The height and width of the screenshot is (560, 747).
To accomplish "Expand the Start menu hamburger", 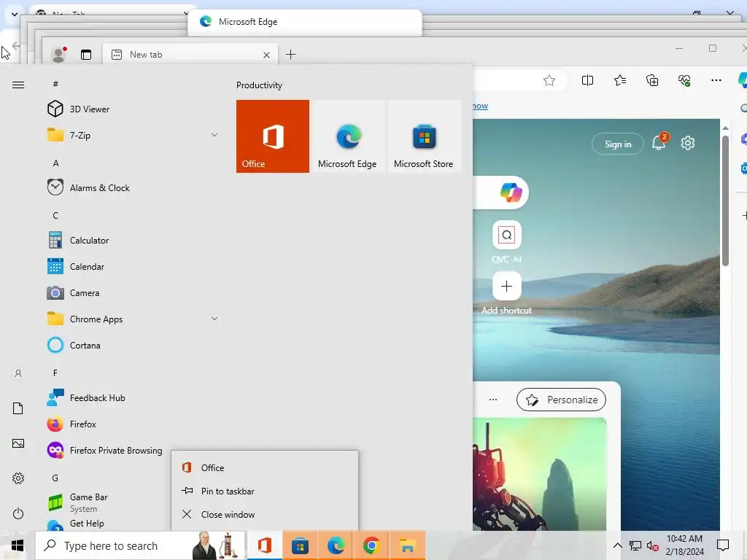I will point(18,85).
